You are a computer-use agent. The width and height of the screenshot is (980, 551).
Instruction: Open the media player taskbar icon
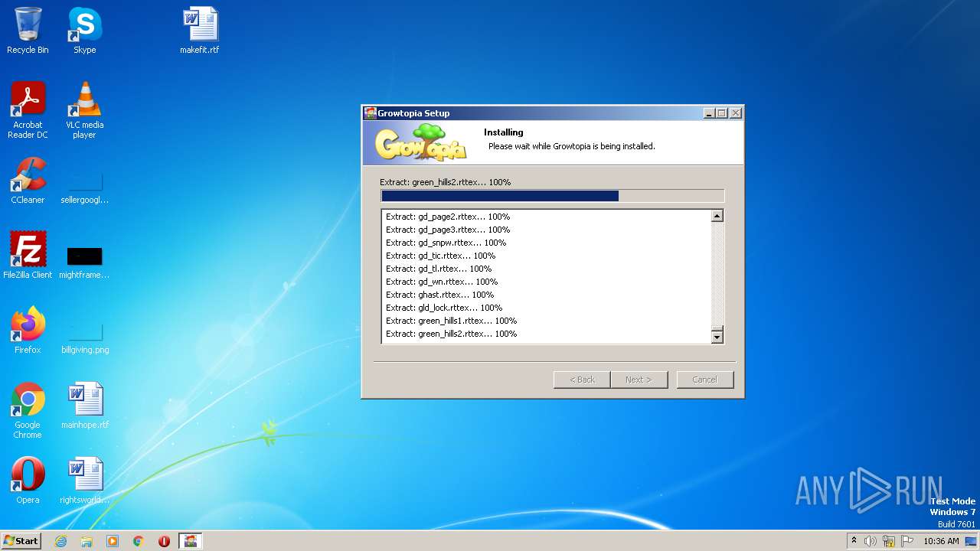click(x=113, y=541)
